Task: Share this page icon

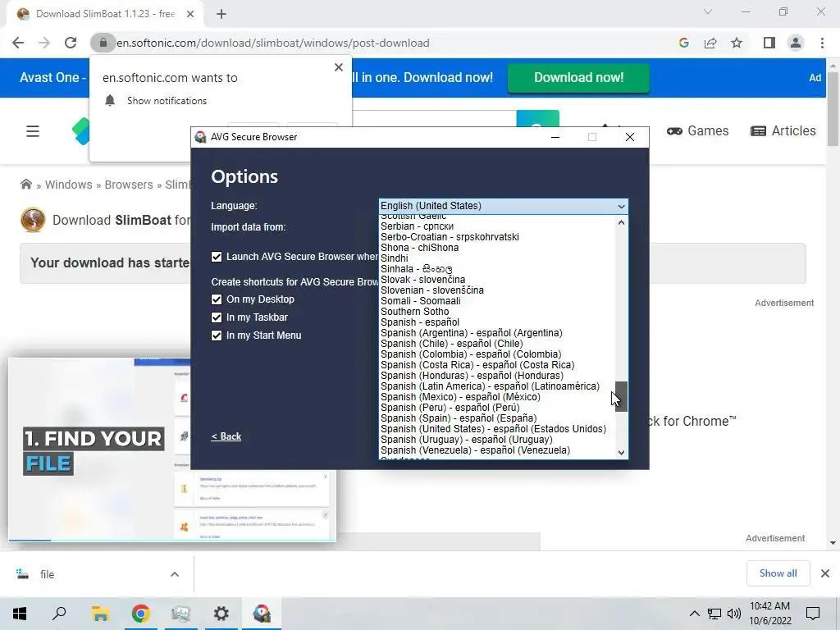Action: point(710,43)
